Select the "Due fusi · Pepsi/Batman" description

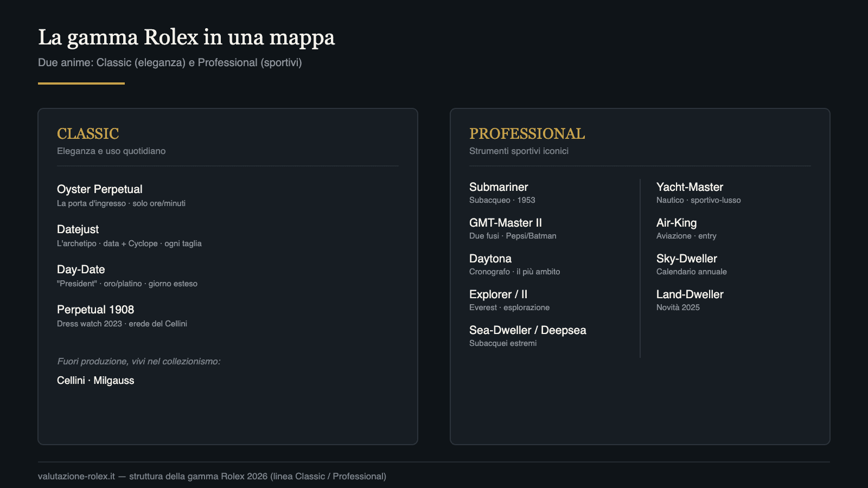[513, 236]
